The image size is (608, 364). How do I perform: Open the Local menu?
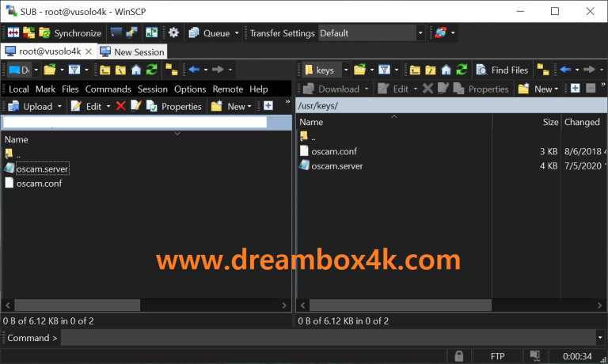coord(19,89)
